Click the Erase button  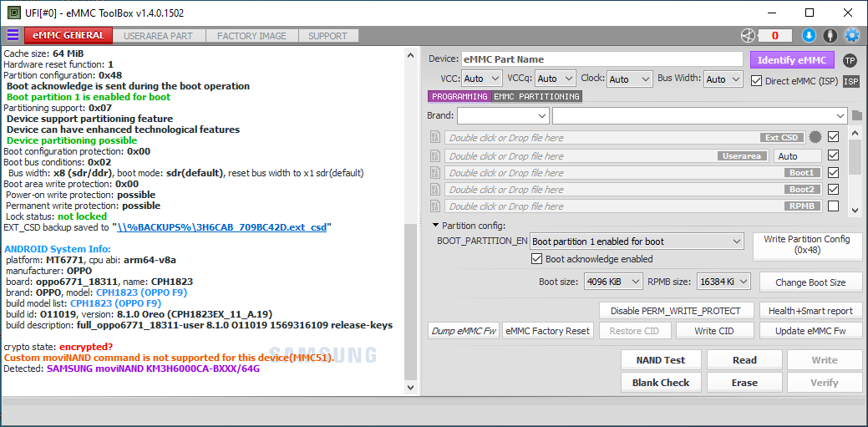coord(744,383)
